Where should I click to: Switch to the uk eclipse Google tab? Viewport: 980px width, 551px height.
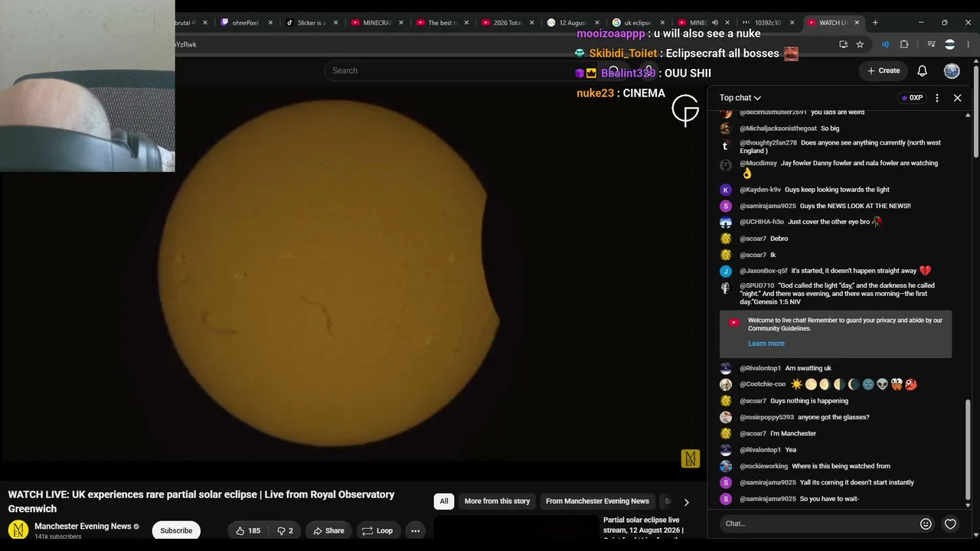pos(639,22)
